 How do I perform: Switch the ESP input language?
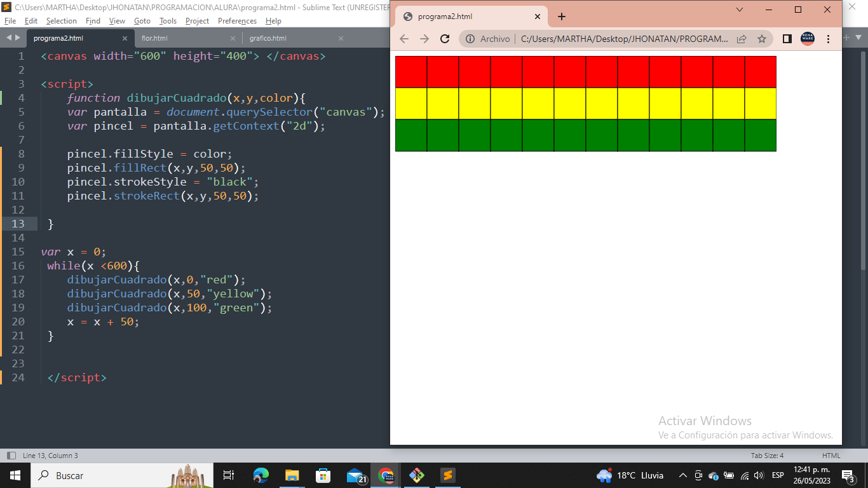point(778,475)
